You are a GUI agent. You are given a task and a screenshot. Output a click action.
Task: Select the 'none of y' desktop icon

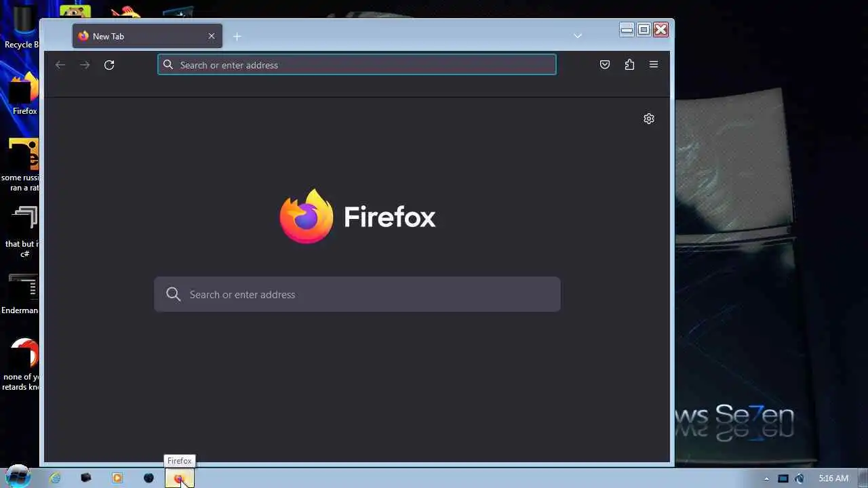pos(22,365)
